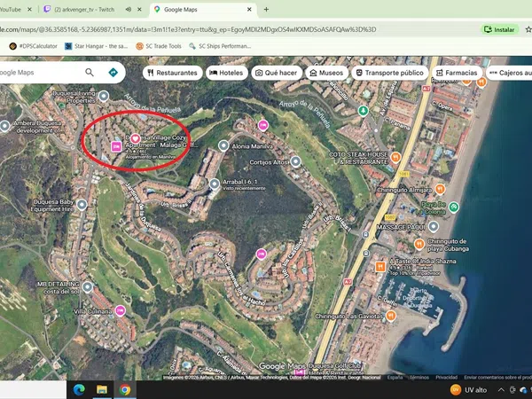
Task: Click the Instalar button in the address bar
Action: point(499,29)
